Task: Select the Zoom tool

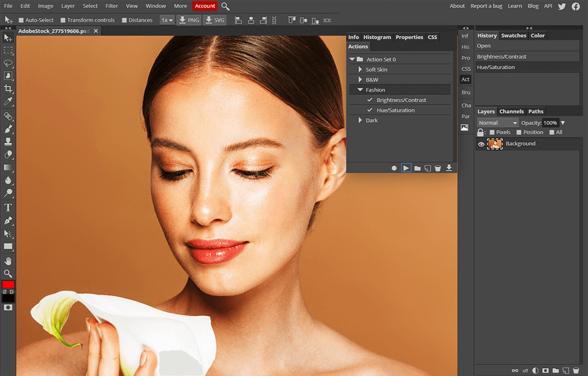Action: point(8,274)
